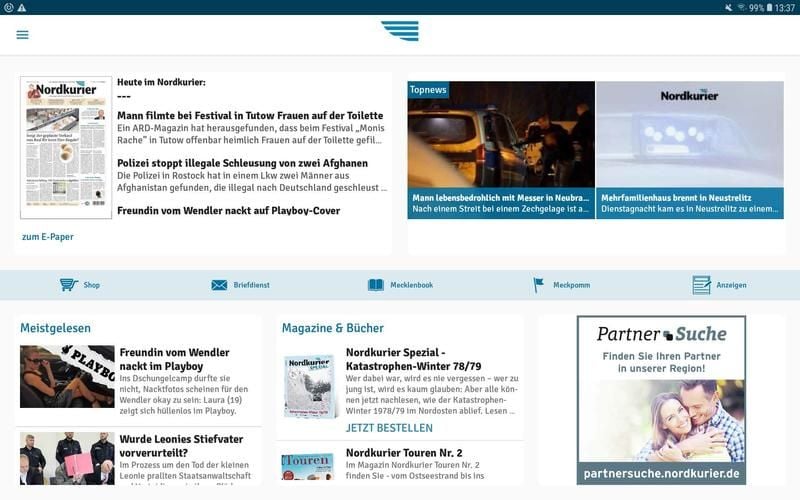Open Topnews police car photo

pos(501,134)
